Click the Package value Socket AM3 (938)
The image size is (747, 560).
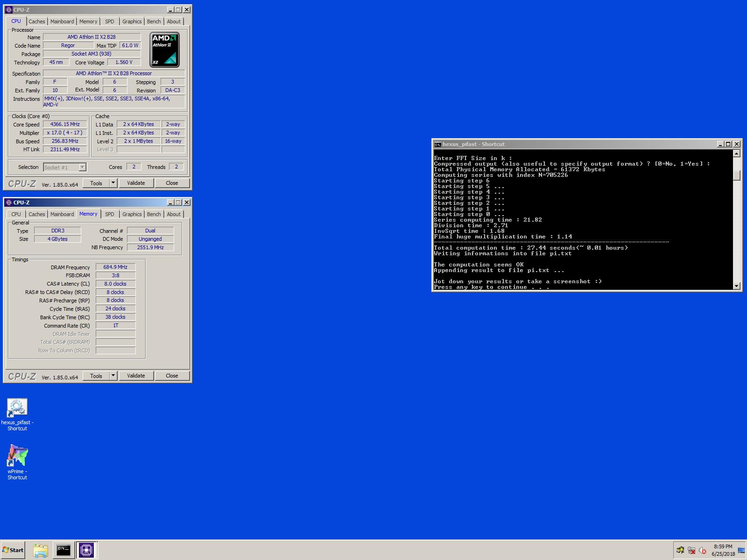click(92, 54)
